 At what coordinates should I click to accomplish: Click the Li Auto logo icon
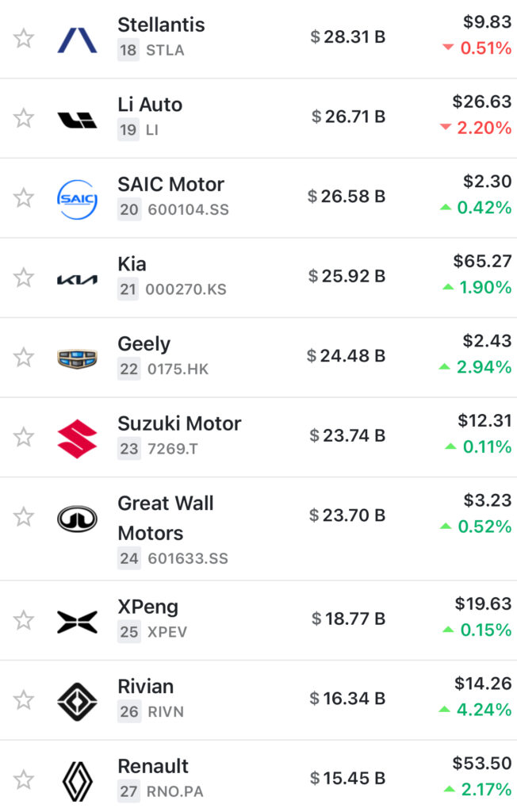tap(77, 119)
